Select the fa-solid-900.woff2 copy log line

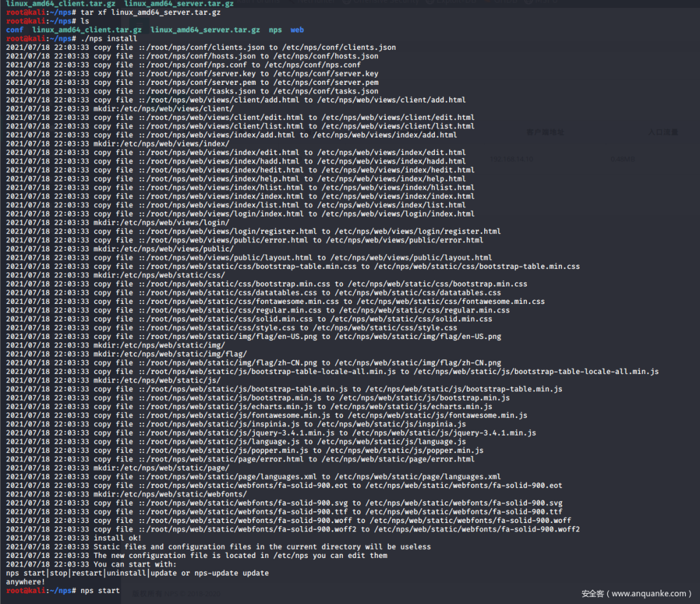[x=293, y=529]
